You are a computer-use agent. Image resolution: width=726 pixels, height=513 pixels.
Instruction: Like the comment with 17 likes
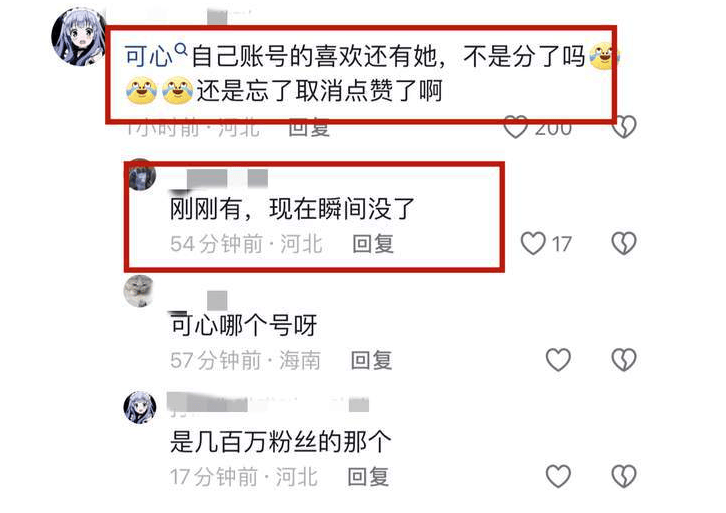pos(533,244)
